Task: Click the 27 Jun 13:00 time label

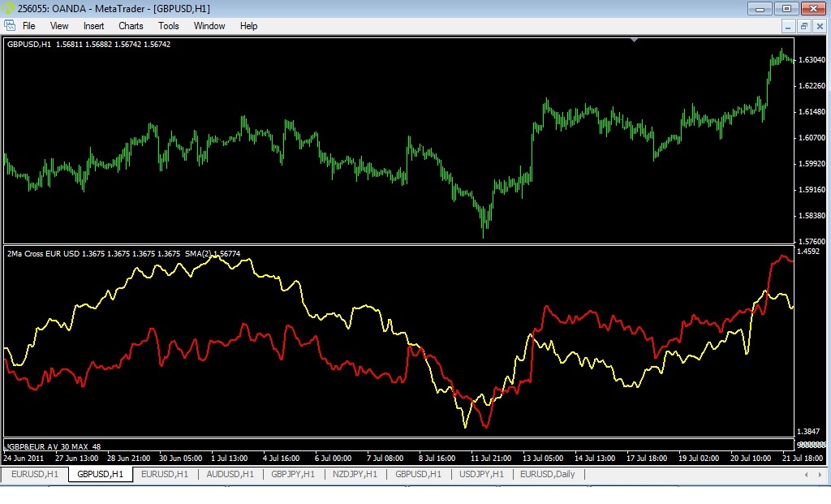Action: tap(76, 459)
